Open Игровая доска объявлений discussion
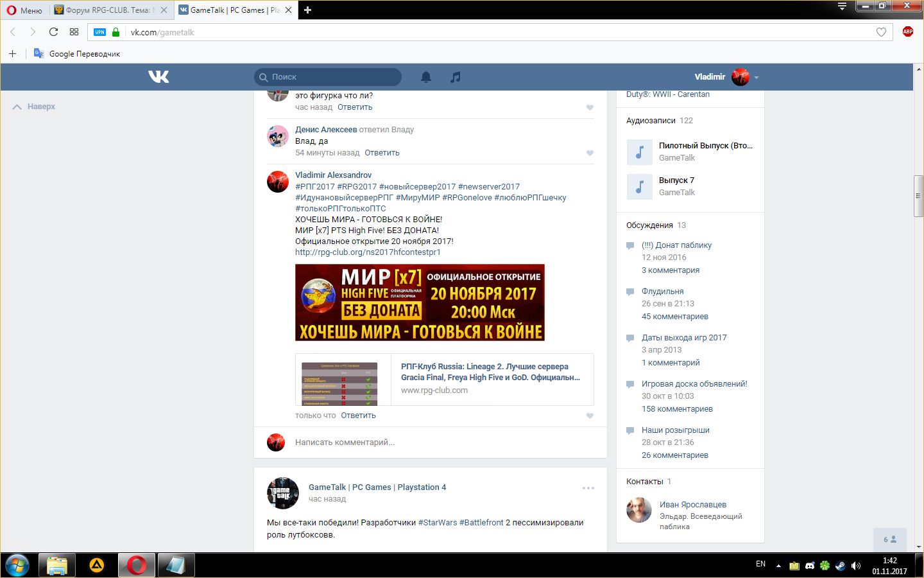Screen dimensions: 924x578 (694, 383)
